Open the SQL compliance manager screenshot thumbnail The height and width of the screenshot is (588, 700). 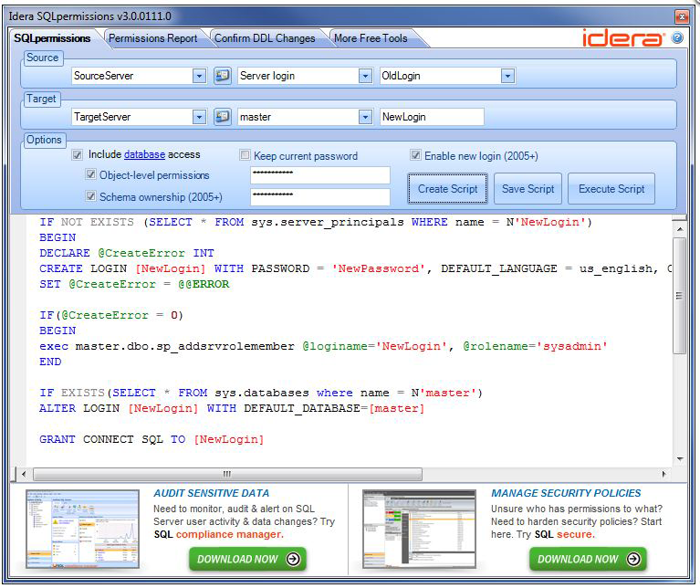82,529
